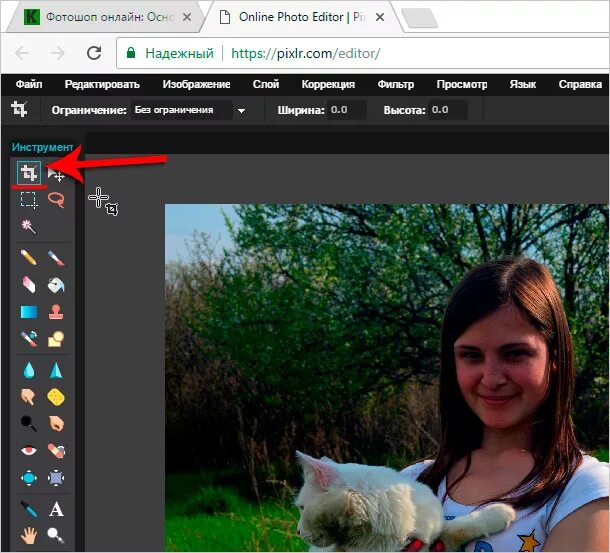Select the Sharpen cone tool
The width and height of the screenshot is (610, 553).
click(56, 370)
